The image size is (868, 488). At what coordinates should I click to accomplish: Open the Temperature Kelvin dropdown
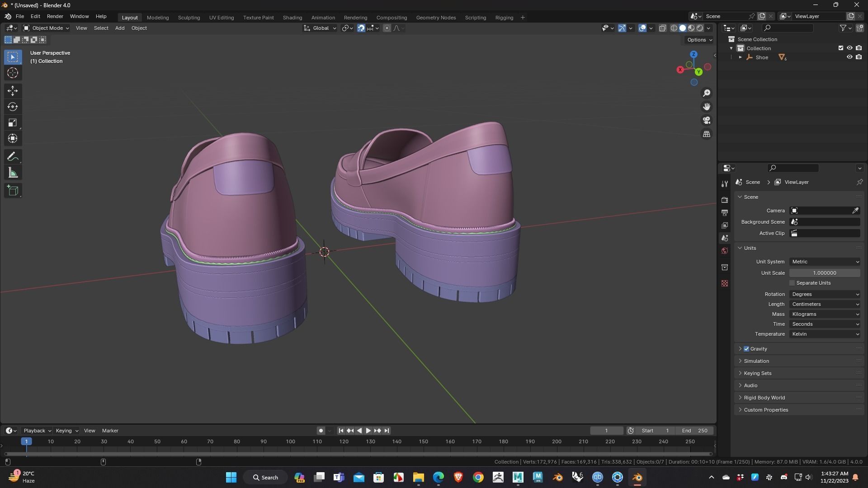pyautogui.click(x=825, y=334)
